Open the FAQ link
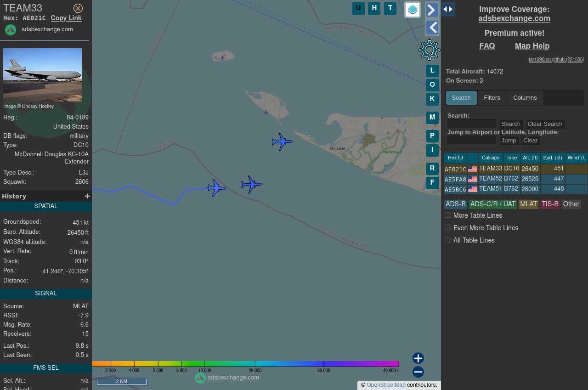 487,46
